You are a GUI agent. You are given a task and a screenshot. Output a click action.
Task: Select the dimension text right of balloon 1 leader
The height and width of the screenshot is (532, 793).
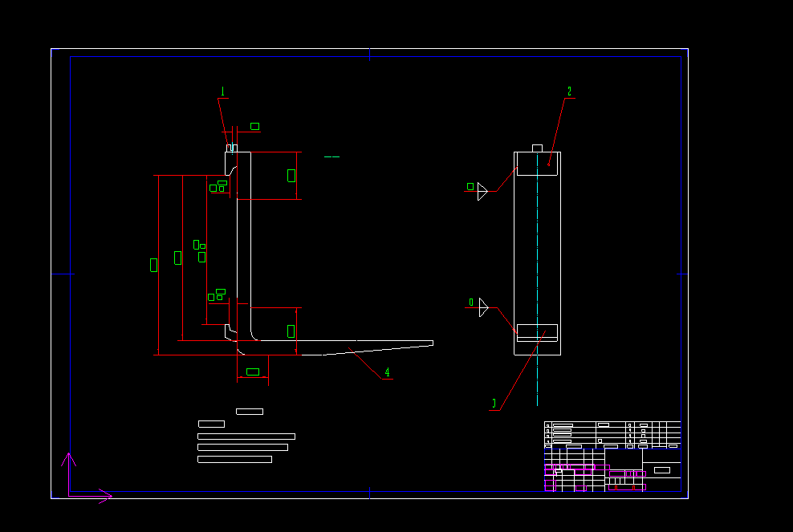point(255,127)
